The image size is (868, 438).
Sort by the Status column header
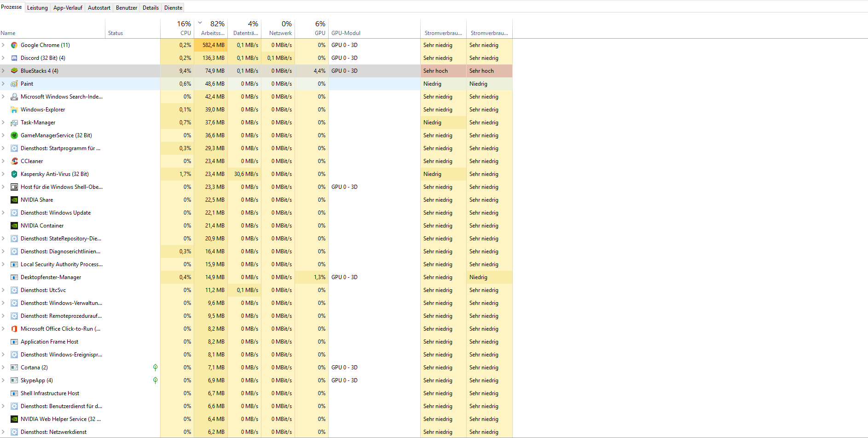click(x=133, y=29)
